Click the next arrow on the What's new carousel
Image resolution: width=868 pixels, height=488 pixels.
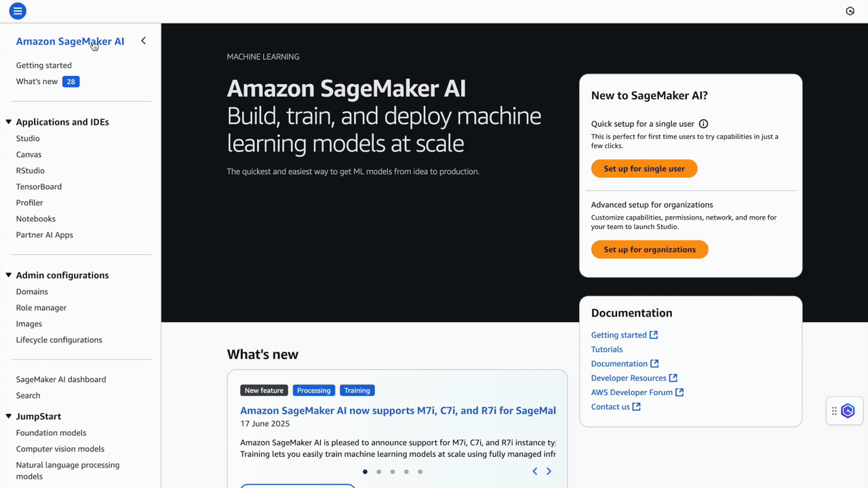point(549,470)
